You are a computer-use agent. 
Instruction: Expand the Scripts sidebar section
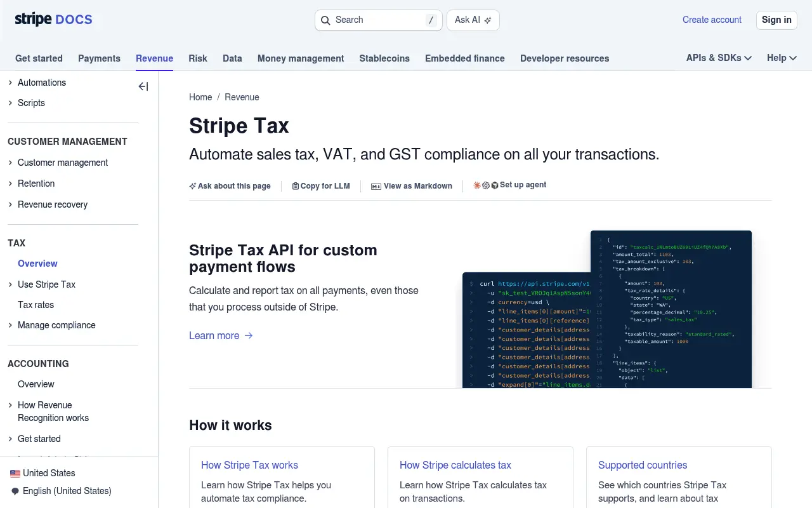(10, 103)
